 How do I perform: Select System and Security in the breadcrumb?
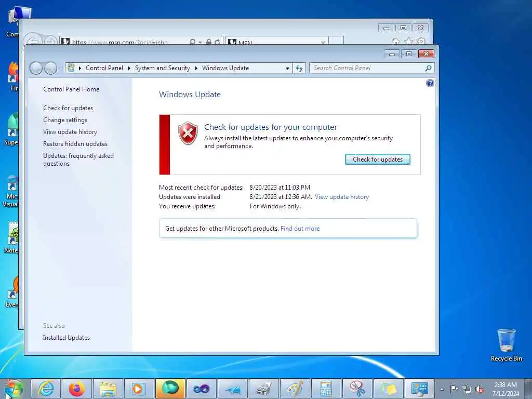(163, 68)
